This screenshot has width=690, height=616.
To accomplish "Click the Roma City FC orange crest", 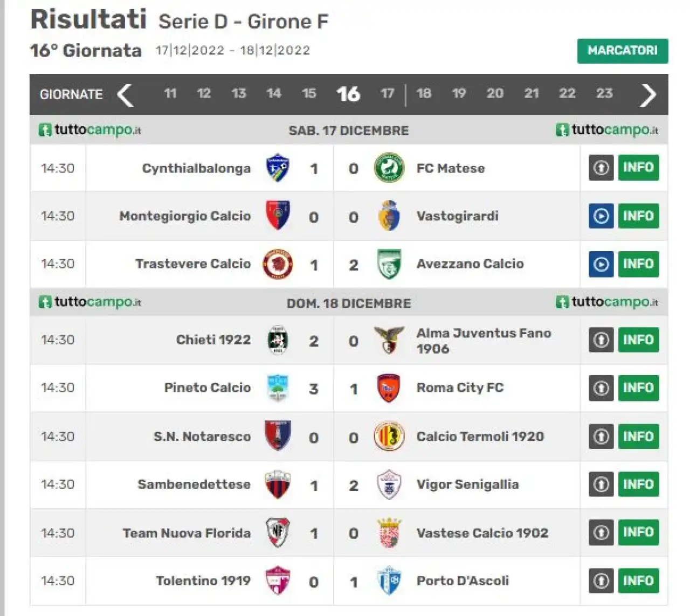I will pyautogui.click(x=389, y=388).
